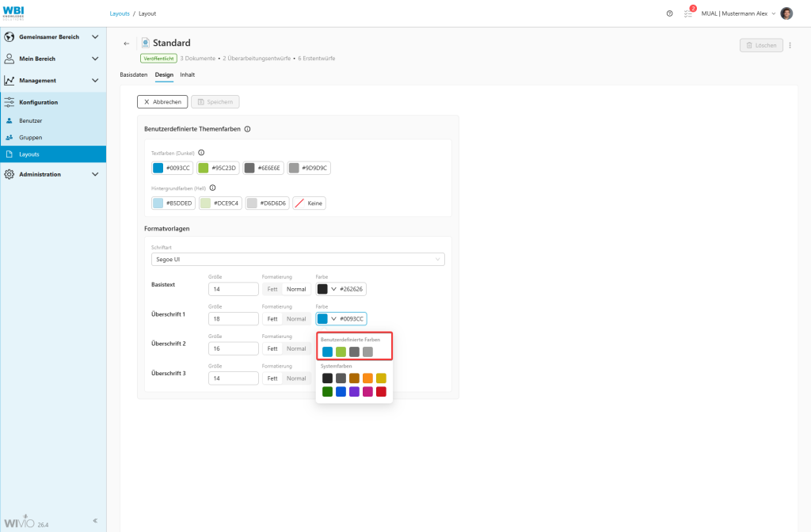Viewport: 811px width, 532px height.
Task: Click the Speichern button
Action: tap(215, 102)
